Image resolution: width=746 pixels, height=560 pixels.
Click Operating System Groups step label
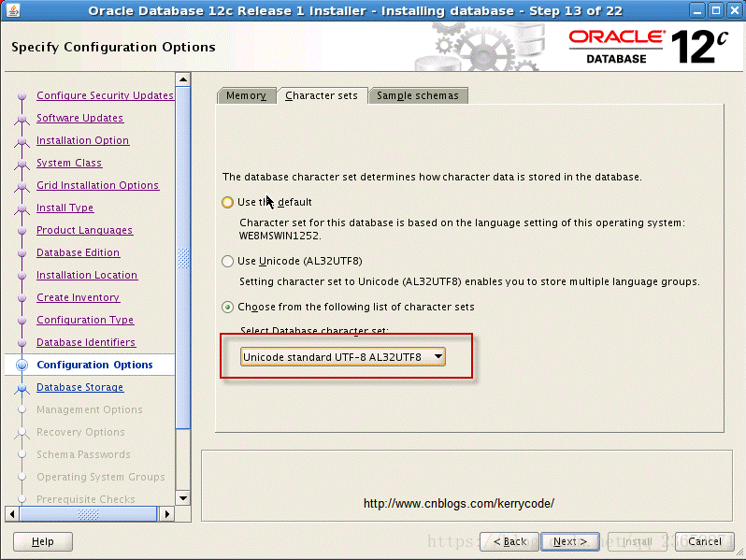[101, 477]
